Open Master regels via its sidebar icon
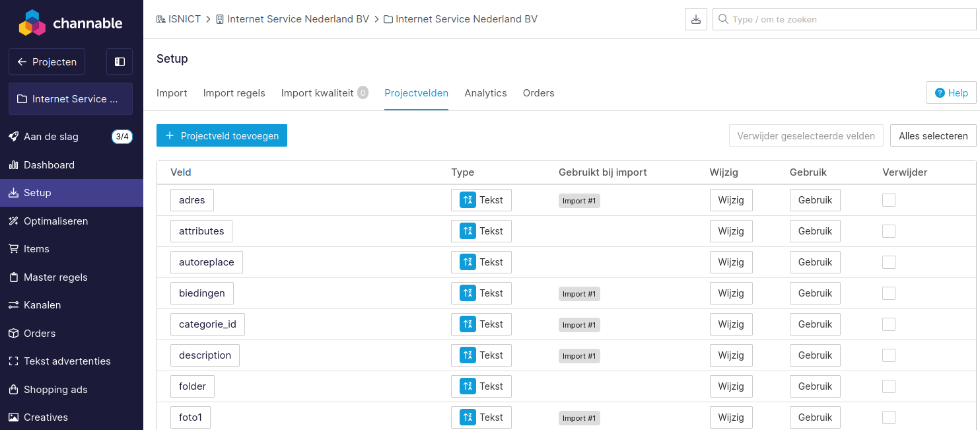Image resolution: width=980 pixels, height=430 pixels. point(15,277)
